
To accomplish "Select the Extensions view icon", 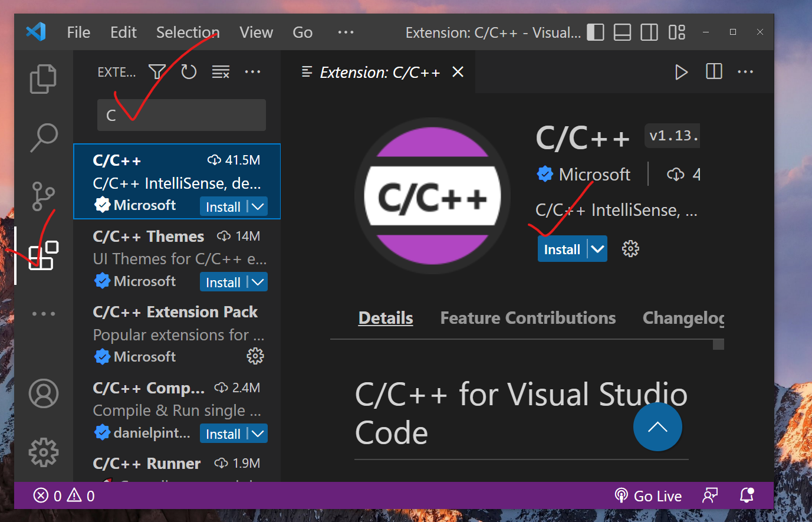I will pos(44,255).
